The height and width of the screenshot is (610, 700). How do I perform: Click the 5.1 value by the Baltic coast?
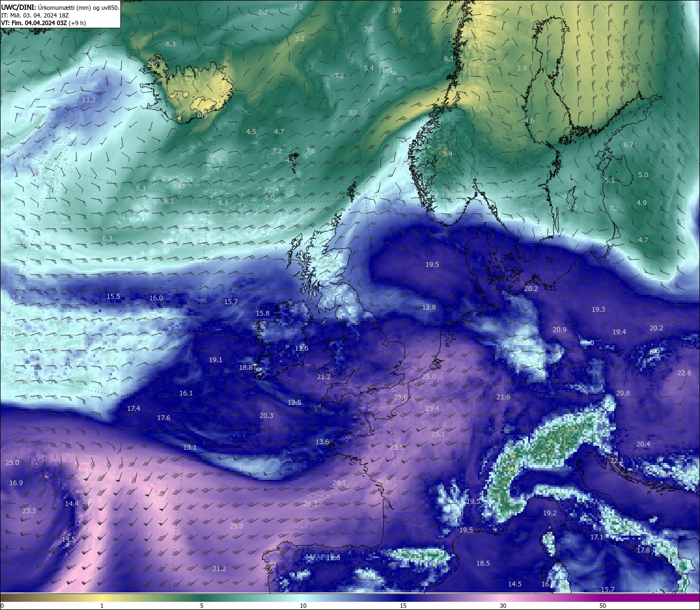point(610,181)
